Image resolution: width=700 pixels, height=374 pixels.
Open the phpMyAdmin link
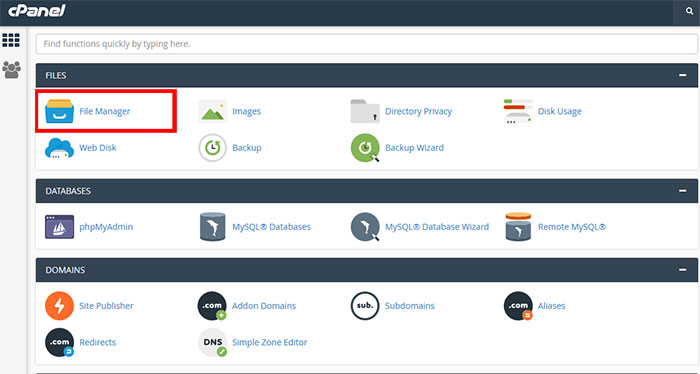tap(106, 227)
